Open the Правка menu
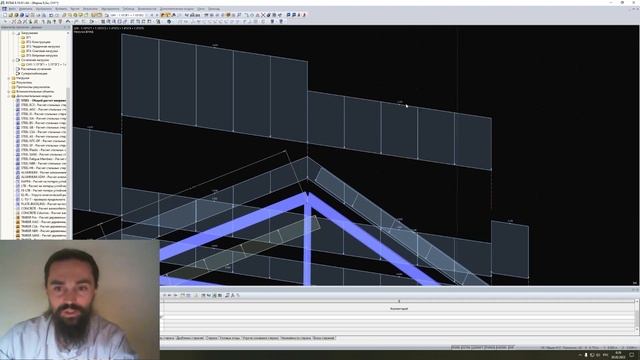The width and height of the screenshot is (640, 360). [25, 9]
